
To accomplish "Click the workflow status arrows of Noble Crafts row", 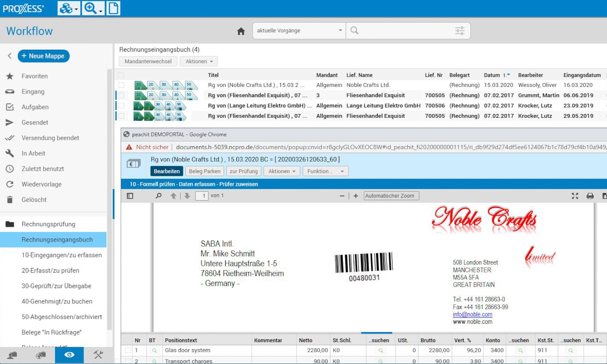I will [x=166, y=85].
